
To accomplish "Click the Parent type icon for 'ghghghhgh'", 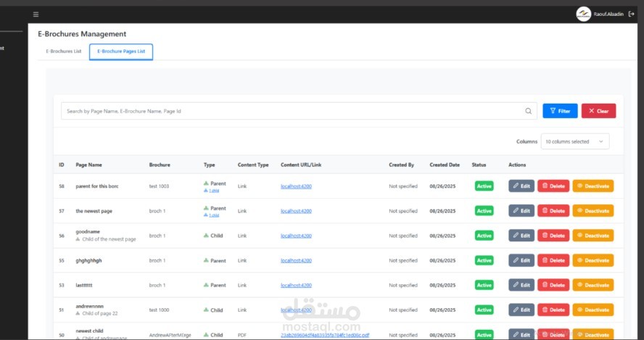I will click(x=206, y=260).
